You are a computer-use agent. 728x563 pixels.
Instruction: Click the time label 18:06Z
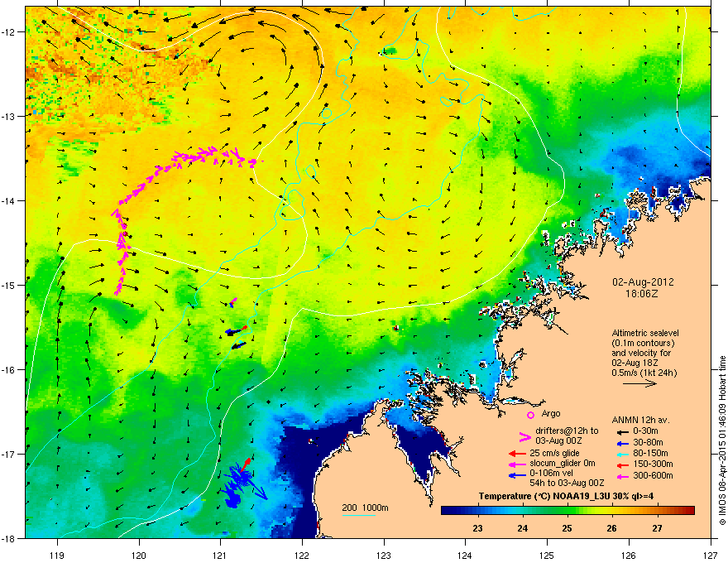tap(643, 294)
